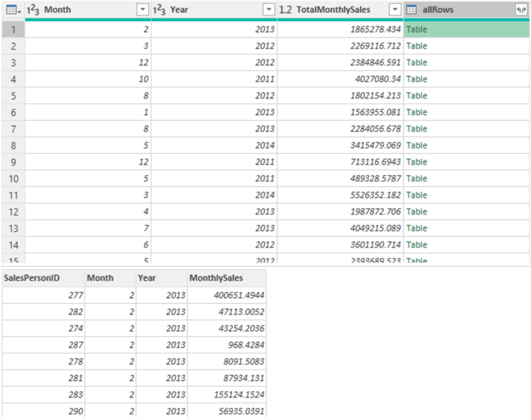The image size is (531, 420).
Task: Click the Year column data type icon
Action: [x=160, y=9]
